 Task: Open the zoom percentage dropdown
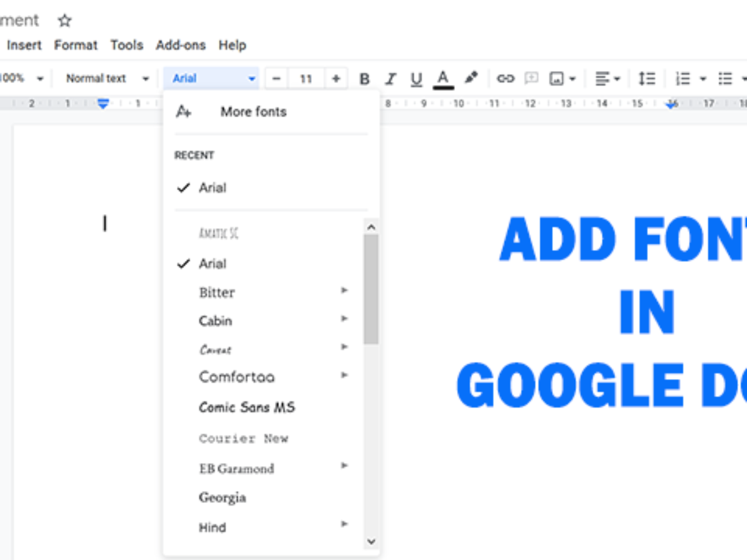[22, 78]
